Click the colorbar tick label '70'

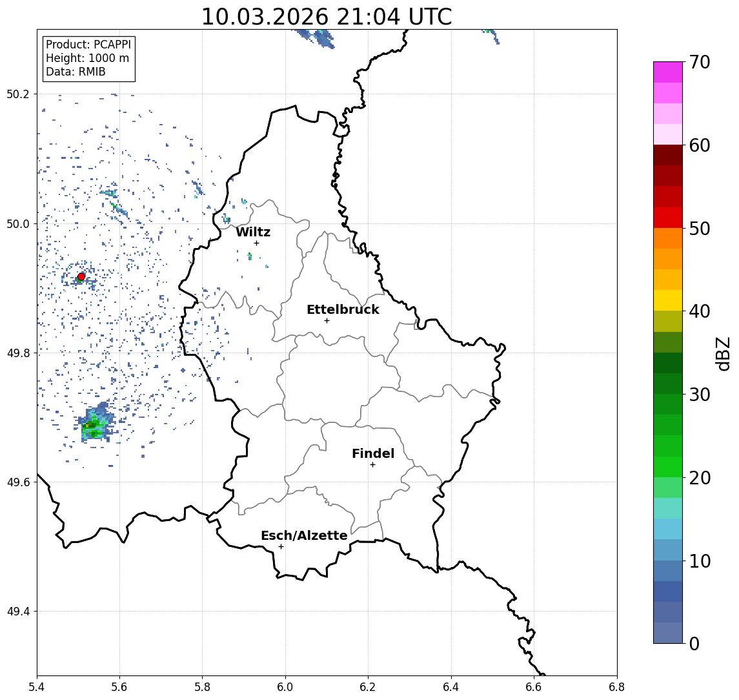700,62
